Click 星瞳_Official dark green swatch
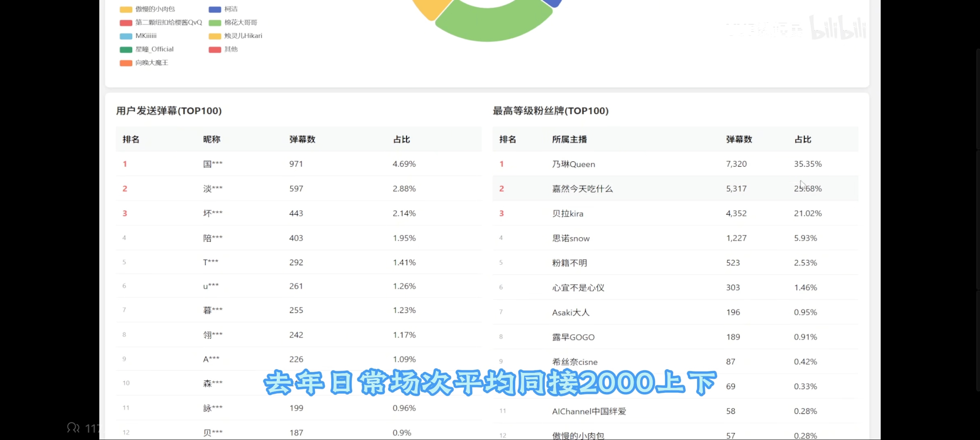Screen dimensions: 980x440 126,50
